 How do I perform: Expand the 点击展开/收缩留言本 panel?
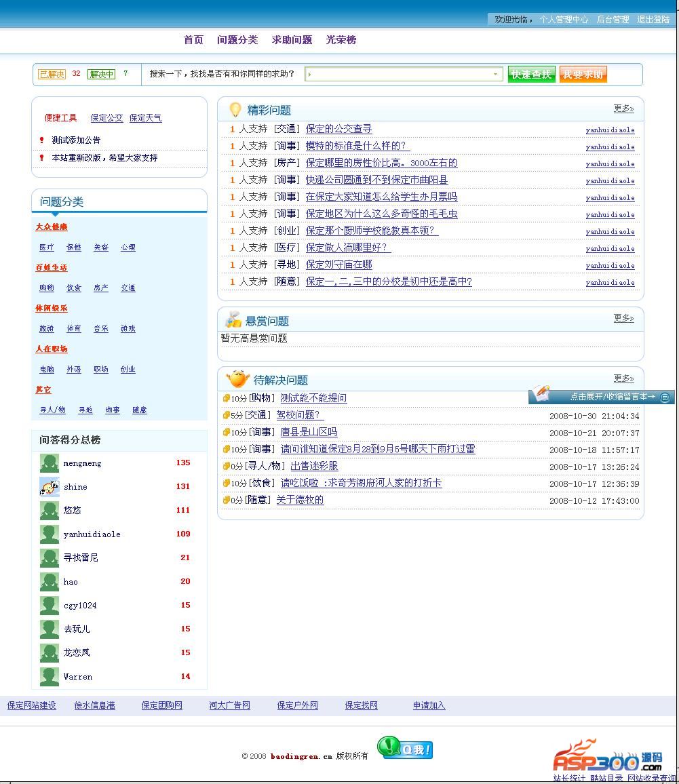tap(612, 397)
